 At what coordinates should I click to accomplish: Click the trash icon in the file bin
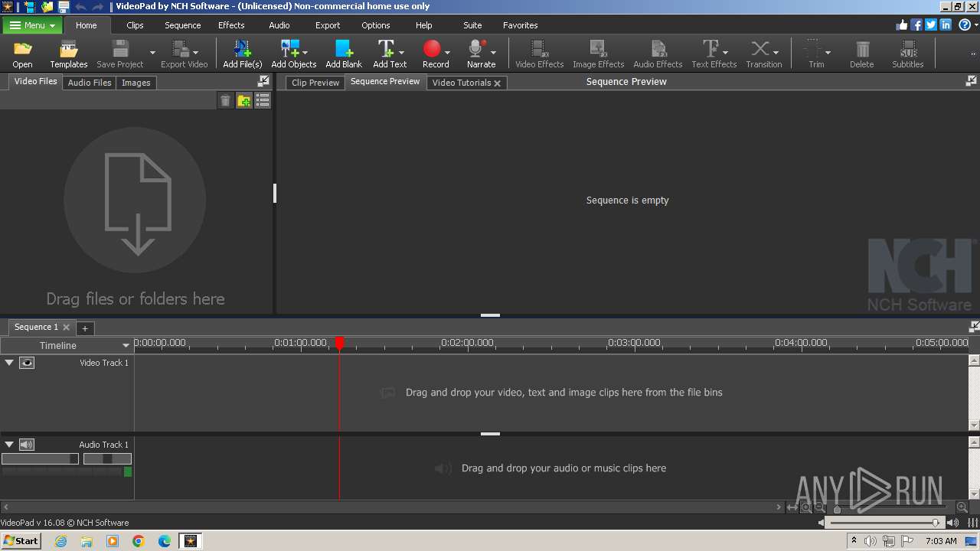pos(225,100)
